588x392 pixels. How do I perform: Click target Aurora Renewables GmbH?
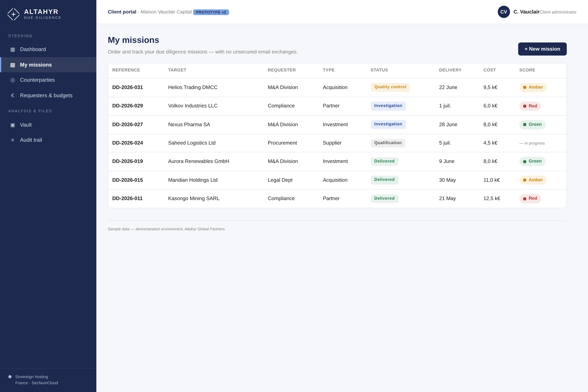198,161
